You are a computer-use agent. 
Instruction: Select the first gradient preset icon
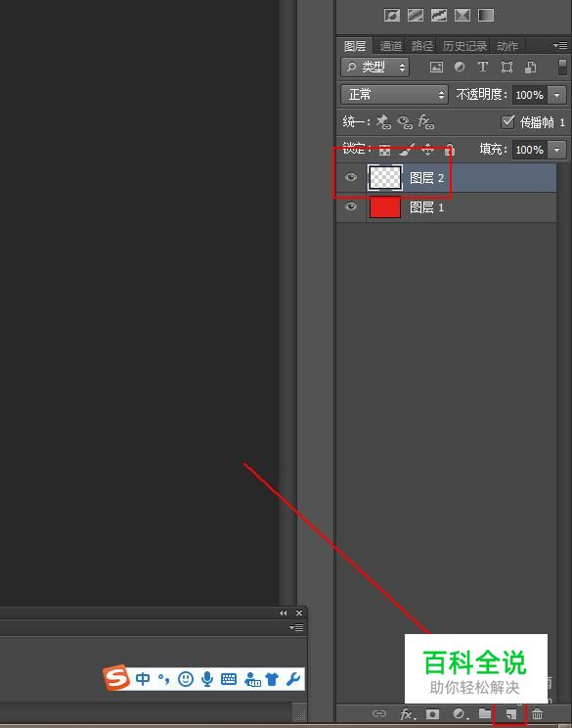click(x=392, y=16)
